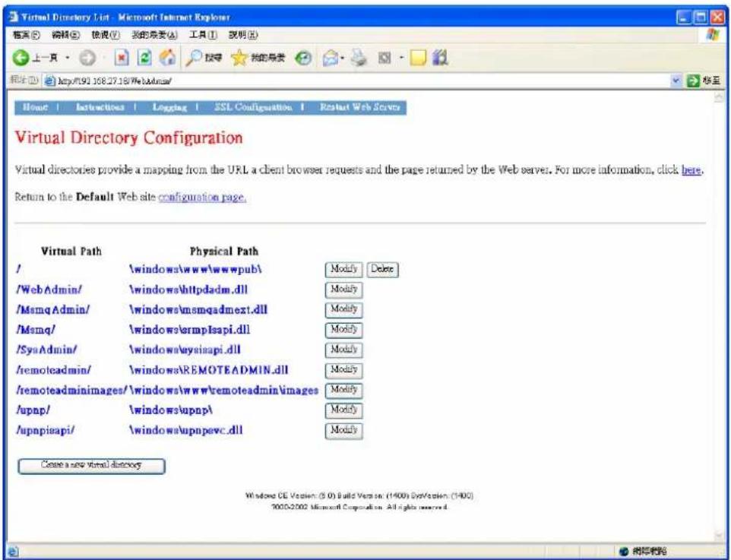The width and height of the screenshot is (731, 560).
Task: Click Restart Web Server link
Action: click(x=360, y=107)
